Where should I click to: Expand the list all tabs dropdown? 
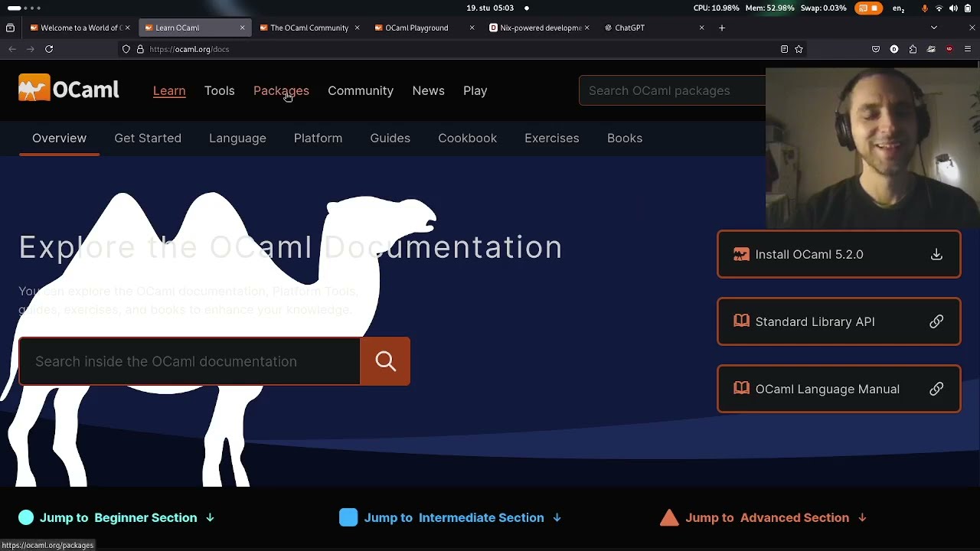point(933,28)
